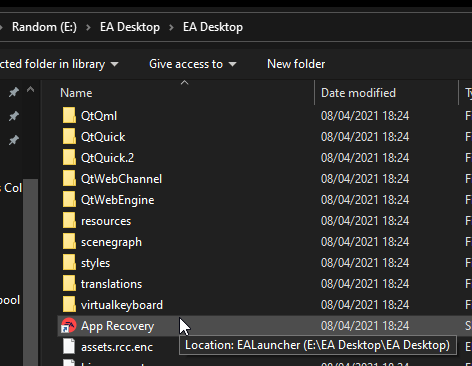Select the resources folder name
This screenshot has width=472, height=366.
point(106,221)
